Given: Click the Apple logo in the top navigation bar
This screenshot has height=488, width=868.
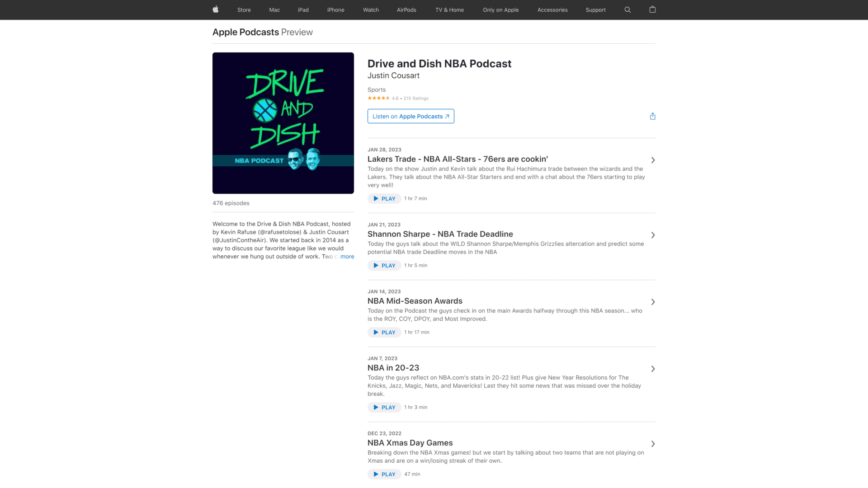Looking at the screenshot, I should point(216,9).
